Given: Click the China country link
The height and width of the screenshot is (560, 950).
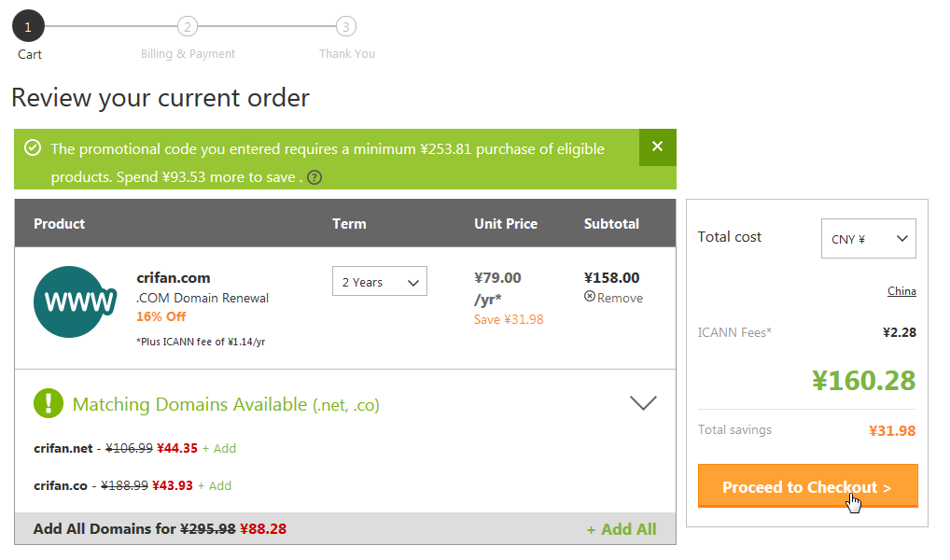Looking at the screenshot, I should click(x=901, y=291).
